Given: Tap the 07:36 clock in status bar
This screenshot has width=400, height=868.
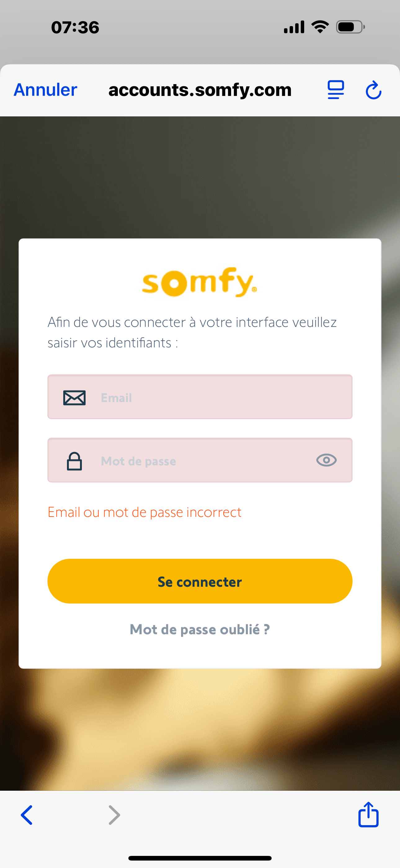Looking at the screenshot, I should 75,27.
